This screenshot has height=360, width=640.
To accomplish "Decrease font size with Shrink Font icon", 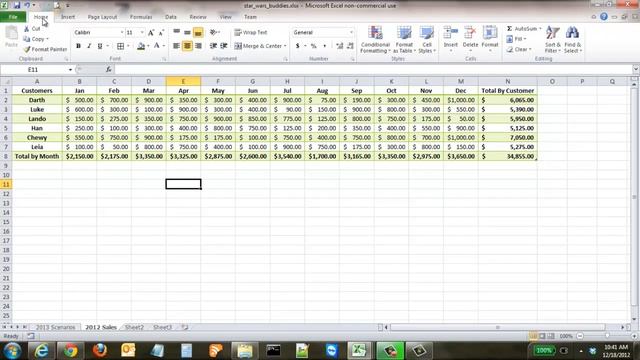I will pos(161,33).
